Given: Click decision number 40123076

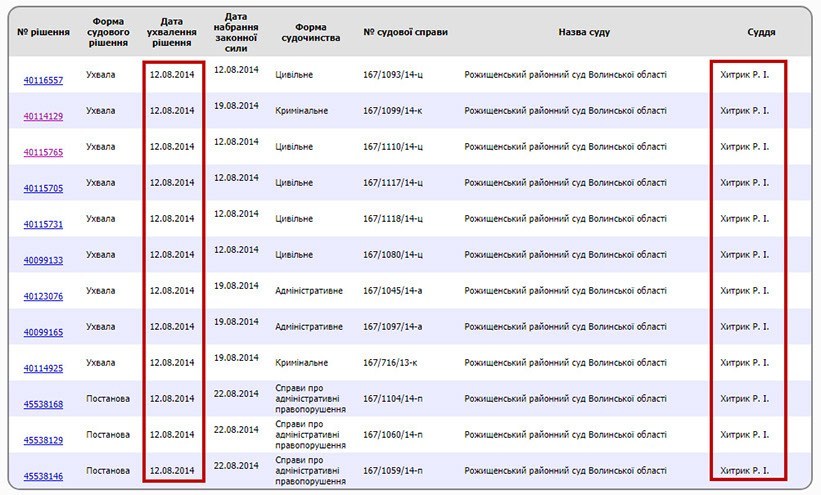Looking at the screenshot, I should (x=43, y=296).
